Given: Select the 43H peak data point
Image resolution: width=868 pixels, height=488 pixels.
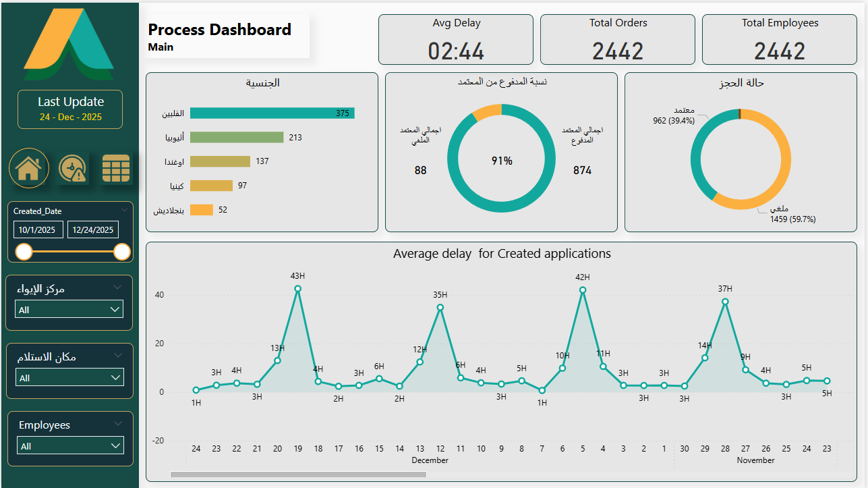Looking at the screenshot, I should [x=297, y=289].
